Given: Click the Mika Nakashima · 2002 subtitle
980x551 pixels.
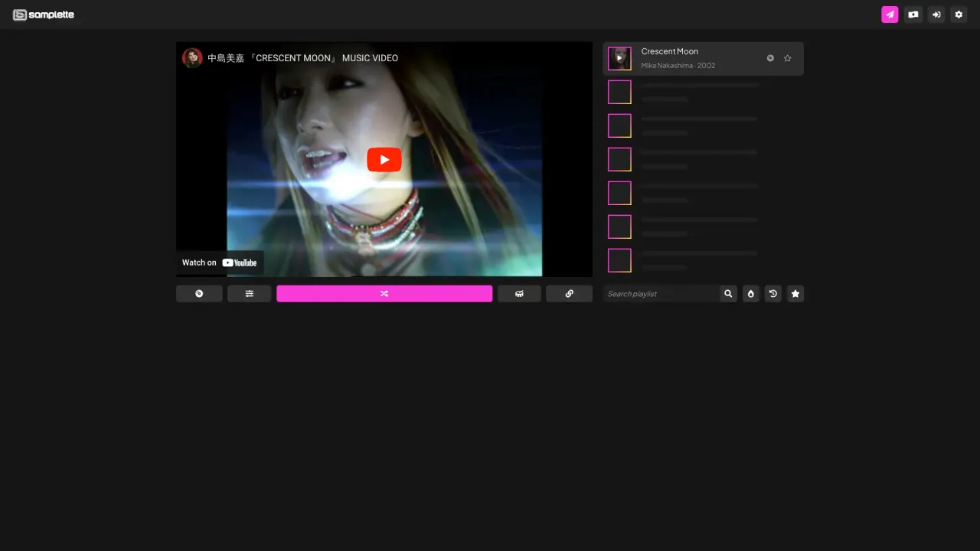Looking at the screenshot, I should pyautogui.click(x=678, y=66).
